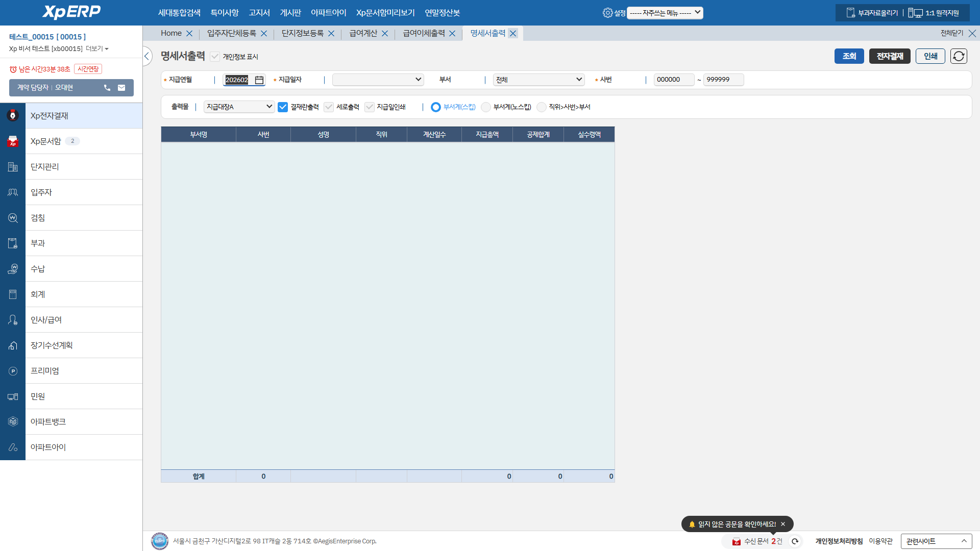
Task: Open the calendar picker for 지급연월
Action: coord(259,80)
